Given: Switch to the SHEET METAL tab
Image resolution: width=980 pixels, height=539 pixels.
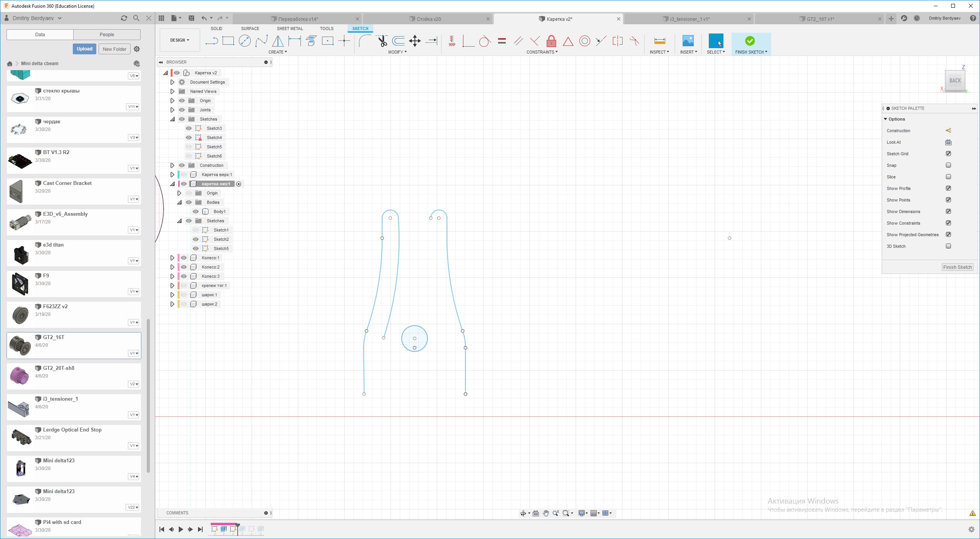Looking at the screenshot, I should click(290, 29).
